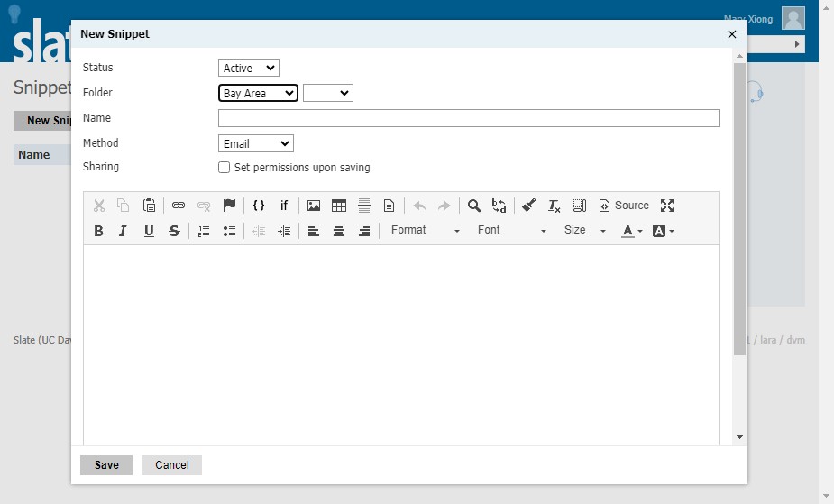
Task: Redo the last edit
Action: pyautogui.click(x=444, y=206)
